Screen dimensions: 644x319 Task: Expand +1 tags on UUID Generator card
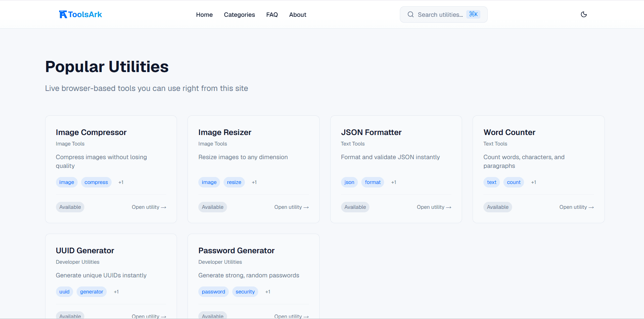[116, 292]
